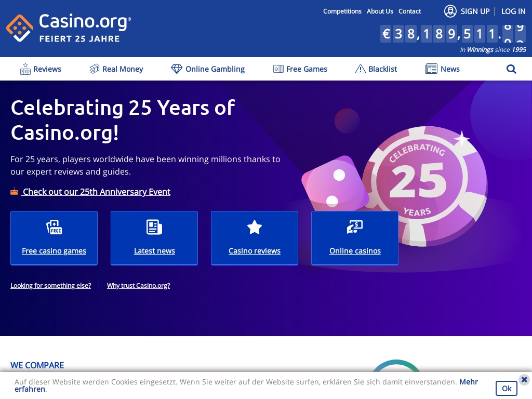
Task: Click the News newspaper icon
Action: tap(431, 69)
